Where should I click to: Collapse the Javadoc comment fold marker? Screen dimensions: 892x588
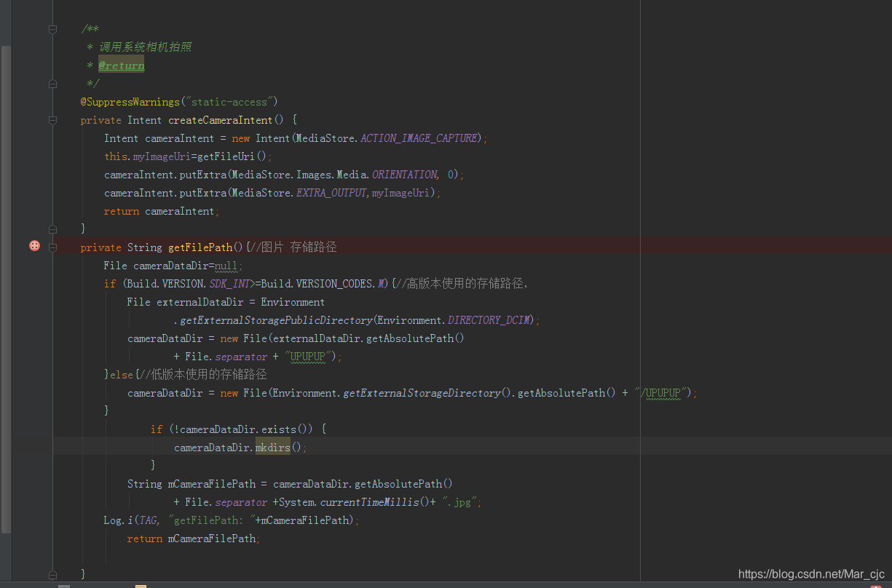(x=52, y=29)
